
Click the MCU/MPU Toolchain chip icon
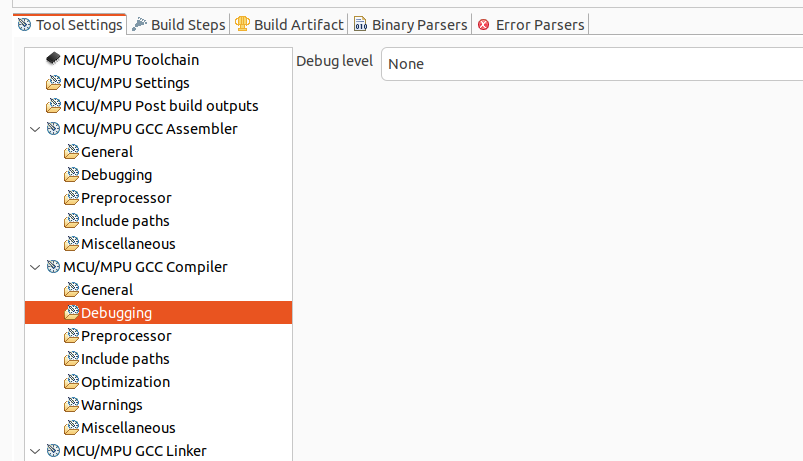[53, 60]
